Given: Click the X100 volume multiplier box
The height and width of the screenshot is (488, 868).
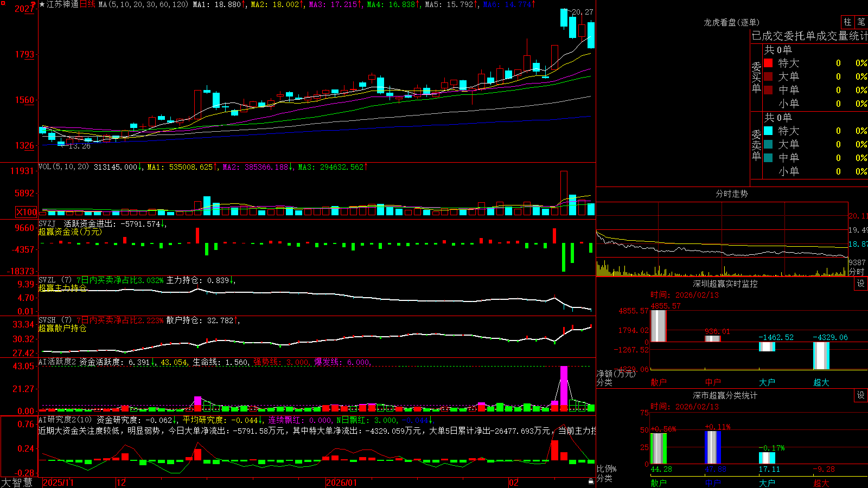Looking at the screenshot, I should pyautogui.click(x=27, y=212).
